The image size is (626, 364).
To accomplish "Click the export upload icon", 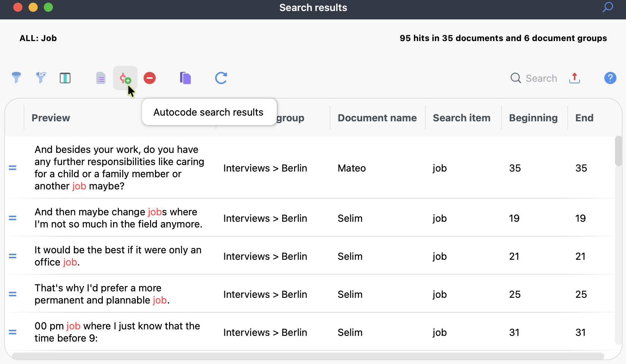I will coord(575,78).
